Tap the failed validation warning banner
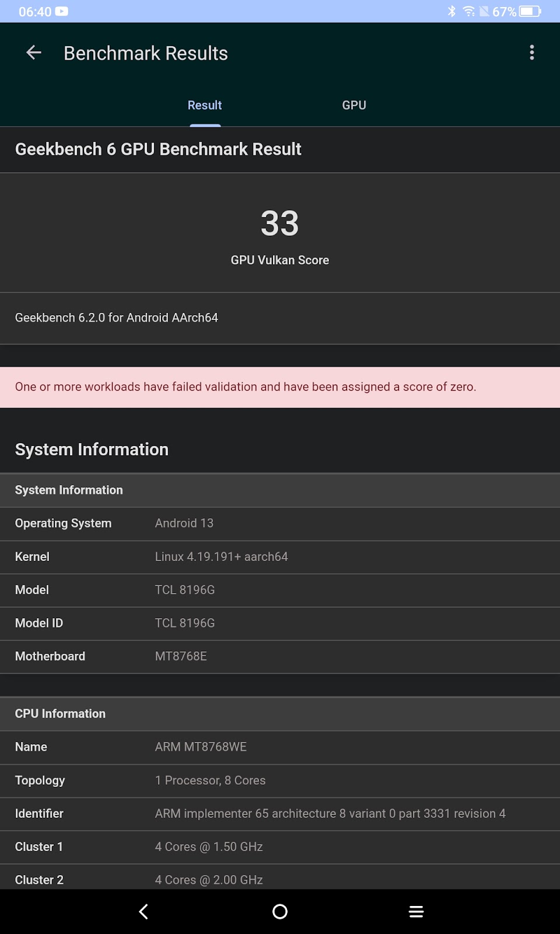The image size is (560, 934). pyautogui.click(x=280, y=387)
